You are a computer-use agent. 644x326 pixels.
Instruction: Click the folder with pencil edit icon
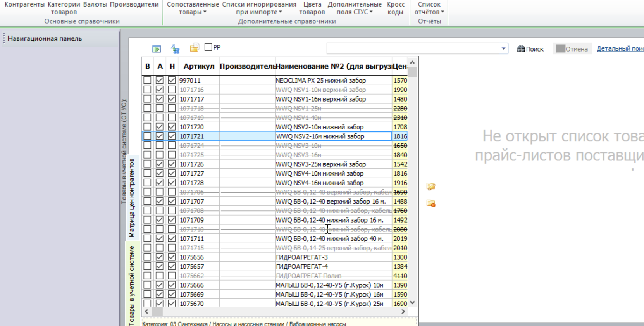[431, 186]
